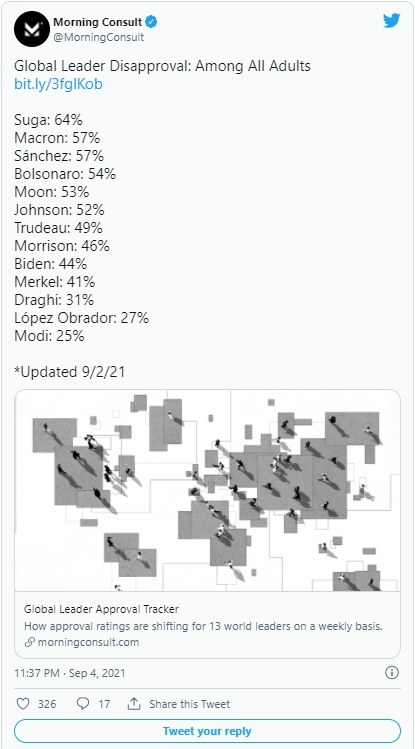This screenshot has width=415, height=749.
Task: Click the Global Leader Approval Tracker title
Action: point(101,610)
